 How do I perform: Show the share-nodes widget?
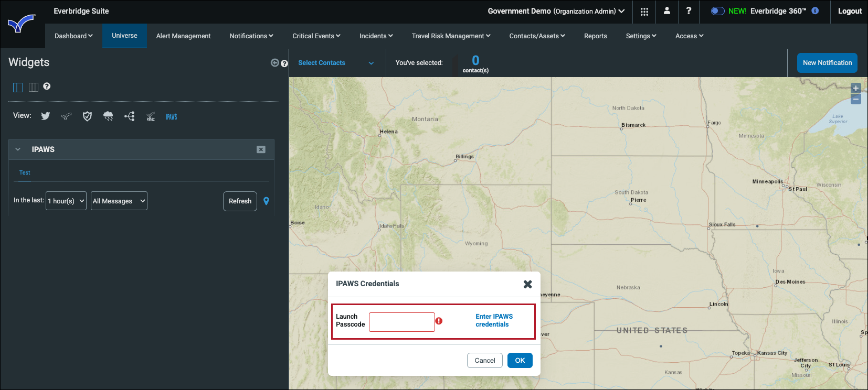tap(130, 116)
